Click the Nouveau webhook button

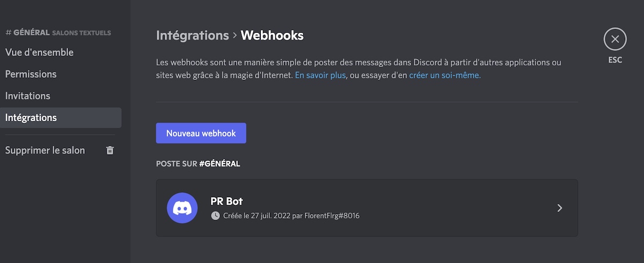tap(201, 133)
